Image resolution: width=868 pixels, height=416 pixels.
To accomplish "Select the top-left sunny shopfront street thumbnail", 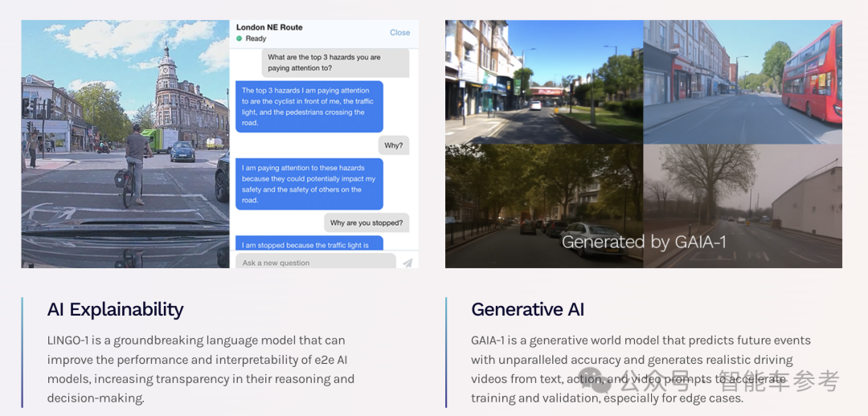I will point(543,82).
